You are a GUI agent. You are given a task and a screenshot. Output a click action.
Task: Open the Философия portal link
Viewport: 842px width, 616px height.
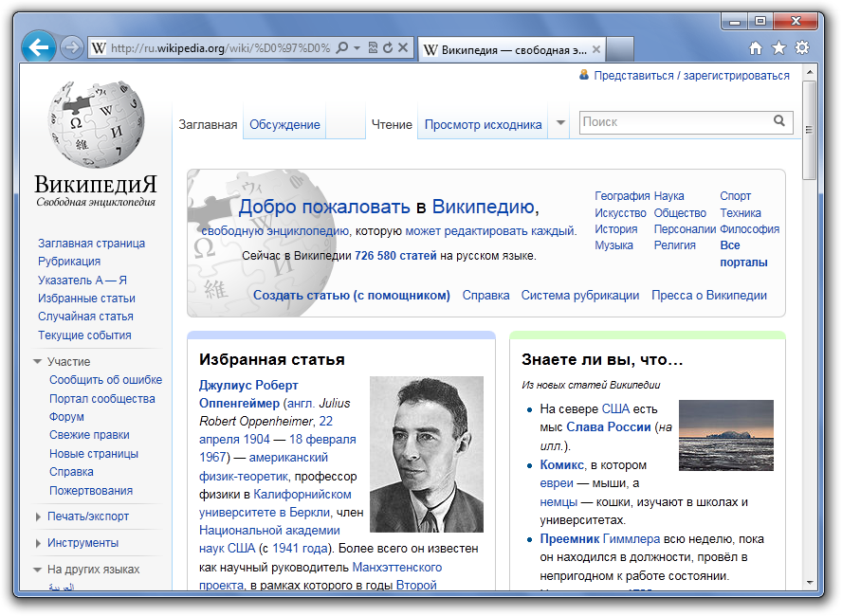pyautogui.click(x=750, y=229)
